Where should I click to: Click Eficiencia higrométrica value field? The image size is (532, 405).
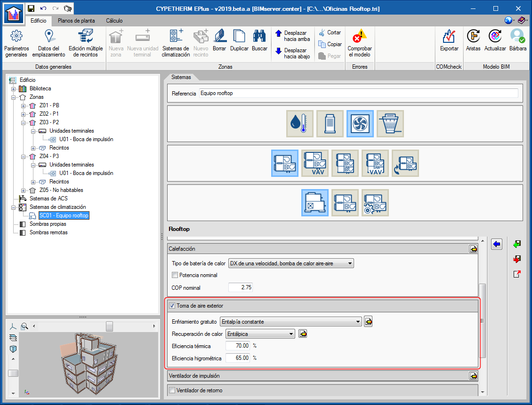point(237,358)
